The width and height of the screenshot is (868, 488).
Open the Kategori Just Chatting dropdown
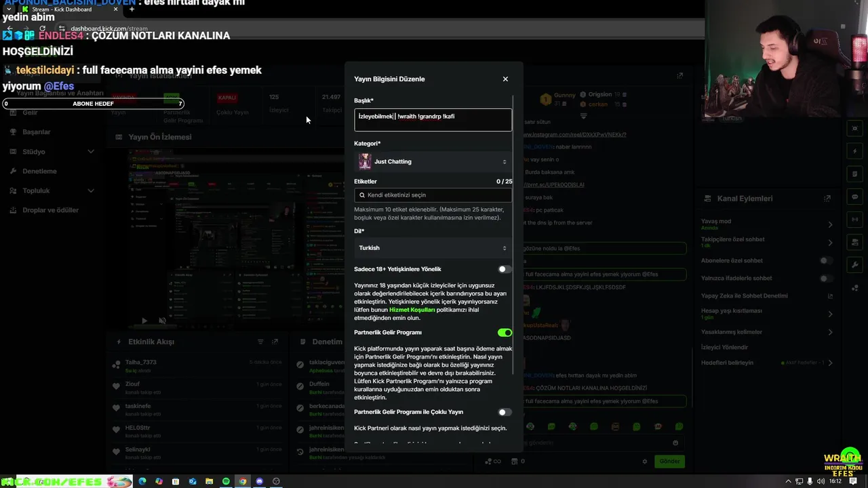tap(433, 161)
